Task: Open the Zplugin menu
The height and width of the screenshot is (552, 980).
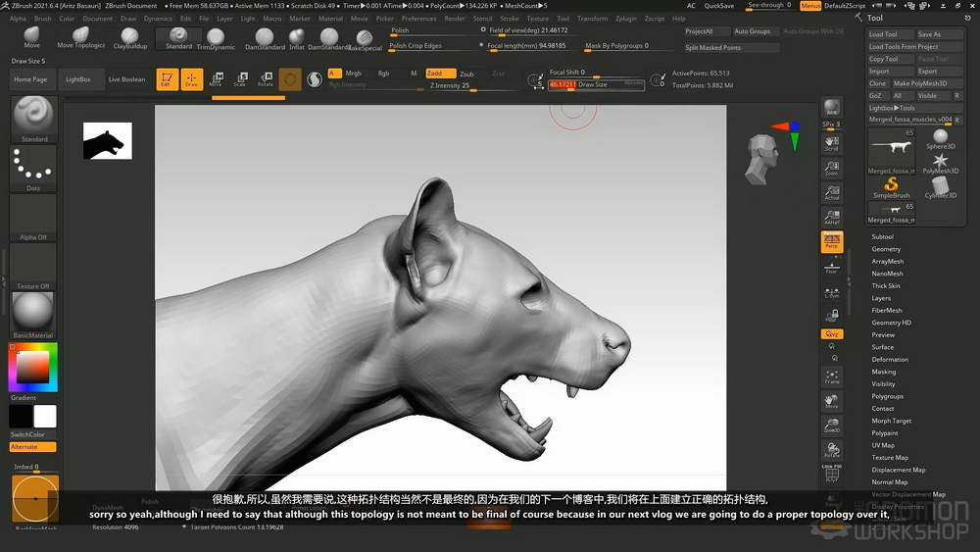Action: pyautogui.click(x=625, y=18)
